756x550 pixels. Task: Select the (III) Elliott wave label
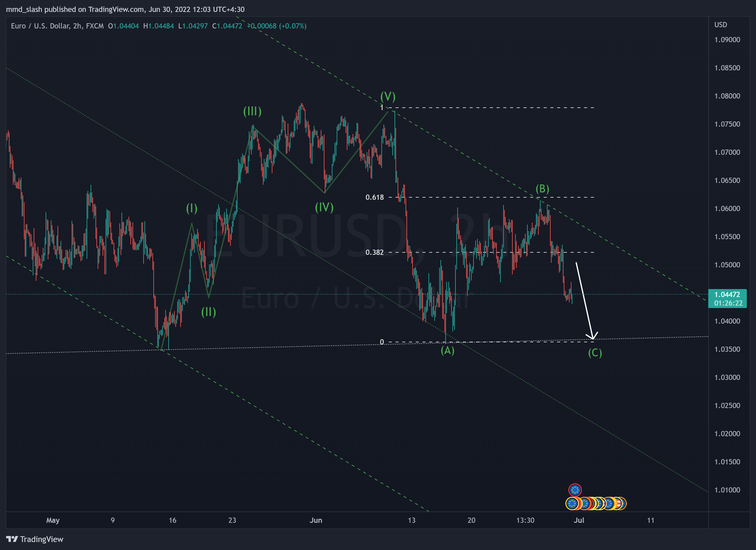(252, 111)
